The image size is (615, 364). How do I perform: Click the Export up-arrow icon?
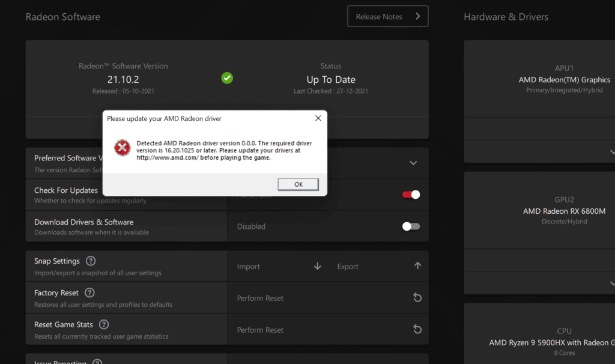point(418,266)
